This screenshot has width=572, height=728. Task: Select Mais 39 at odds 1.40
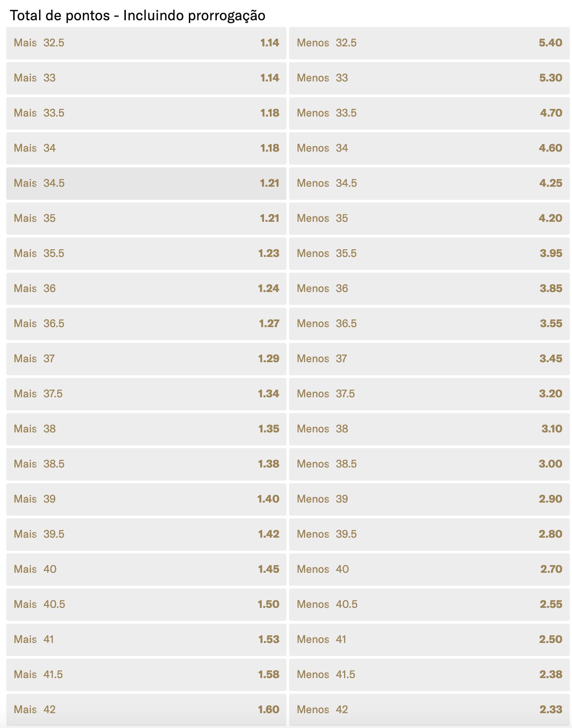click(x=146, y=499)
